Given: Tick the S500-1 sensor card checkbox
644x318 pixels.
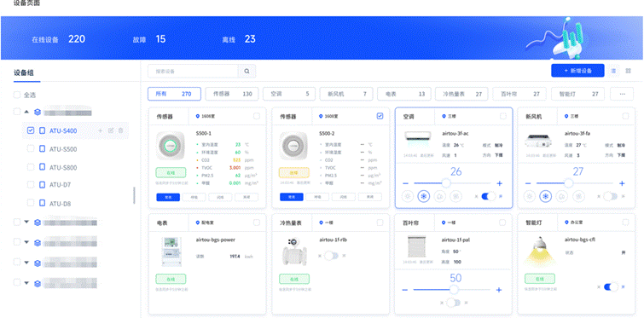Looking at the screenshot, I should [257, 116].
